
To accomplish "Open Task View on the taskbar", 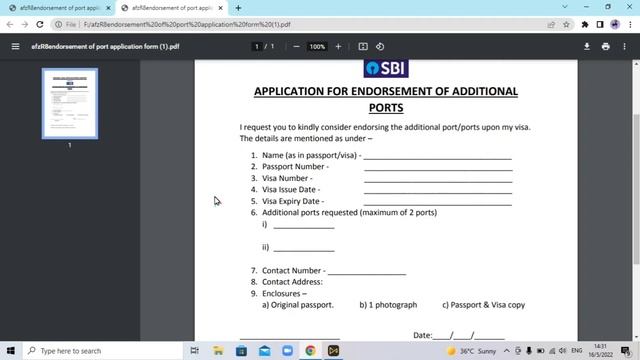I will tap(195, 351).
